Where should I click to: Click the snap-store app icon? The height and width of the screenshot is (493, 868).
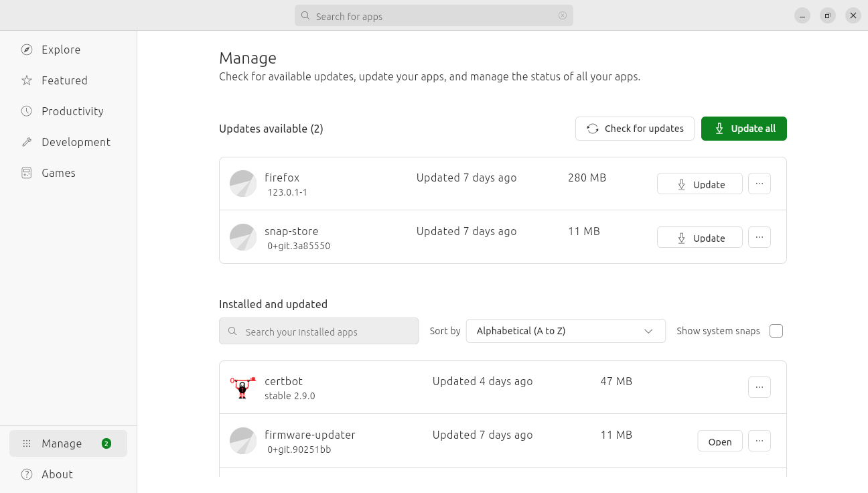pyautogui.click(x=243, y=237)
